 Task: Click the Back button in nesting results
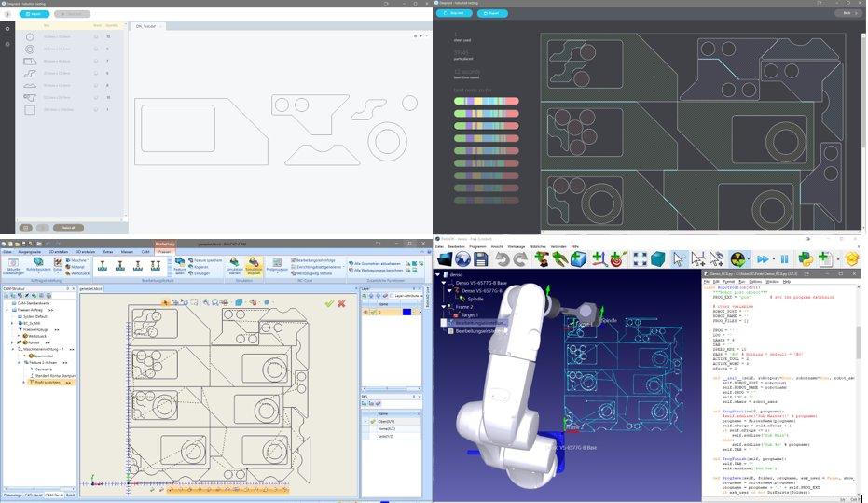click(x=847, y=13)
